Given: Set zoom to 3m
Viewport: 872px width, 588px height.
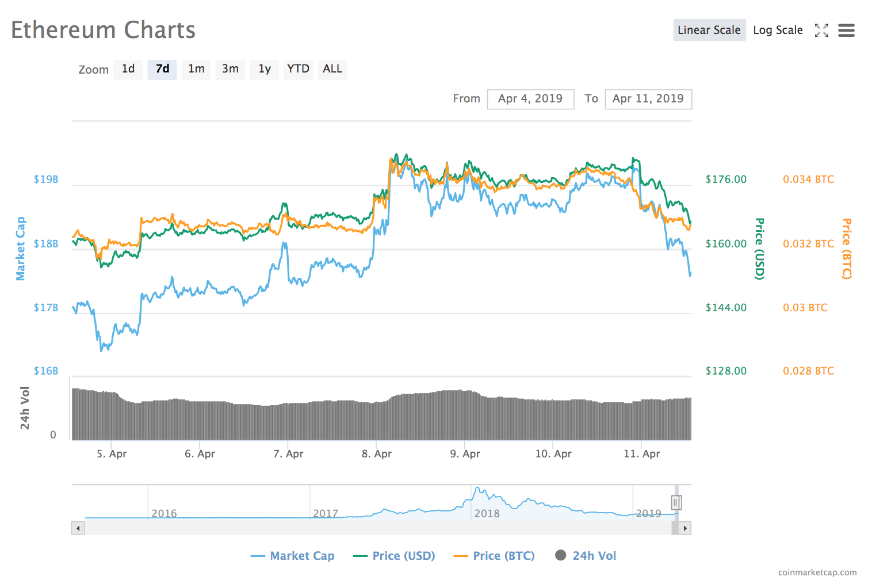Looking at the screenshot, I should point(230,69).
